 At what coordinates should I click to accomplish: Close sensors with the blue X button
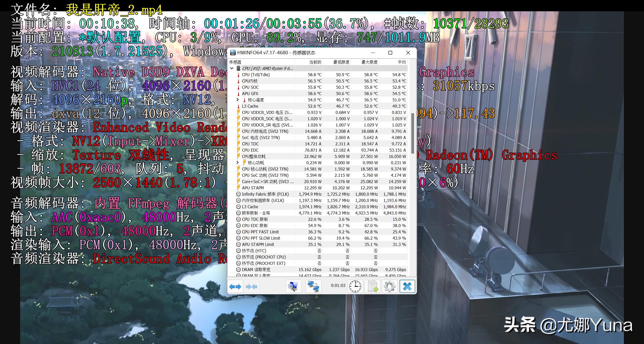tap(407, 286)
